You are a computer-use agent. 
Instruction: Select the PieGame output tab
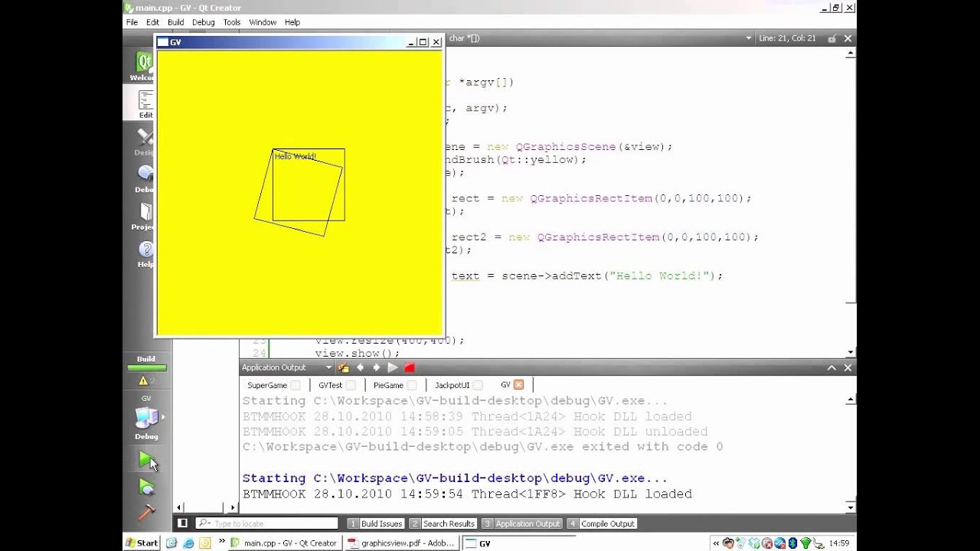click(388, 385)
